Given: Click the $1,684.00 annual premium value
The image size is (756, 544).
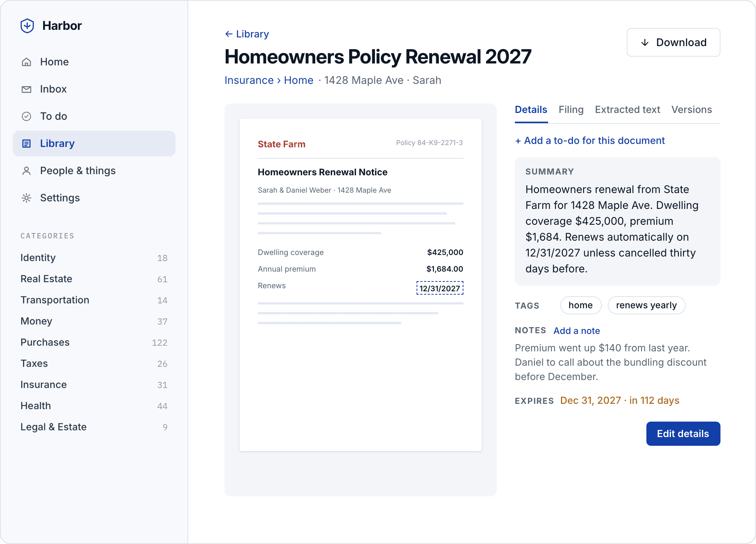Looking at the screenshot, I should tap(445, 269).
